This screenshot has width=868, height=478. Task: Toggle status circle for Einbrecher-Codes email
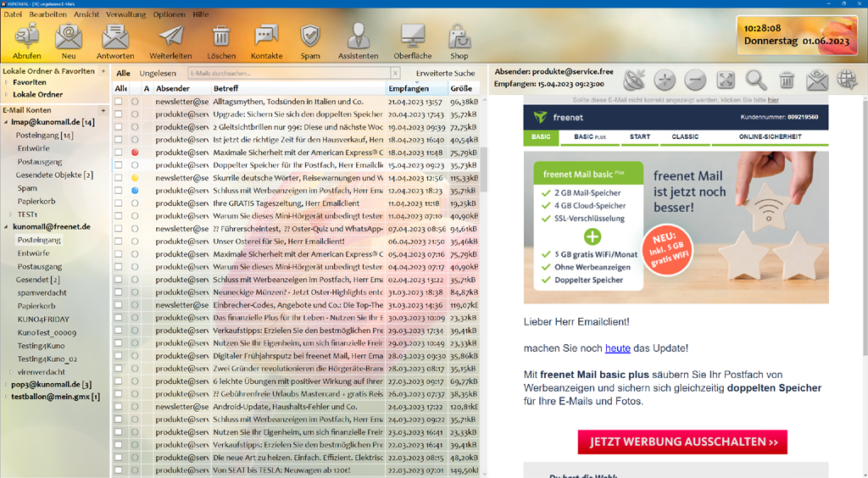point(135,305)
